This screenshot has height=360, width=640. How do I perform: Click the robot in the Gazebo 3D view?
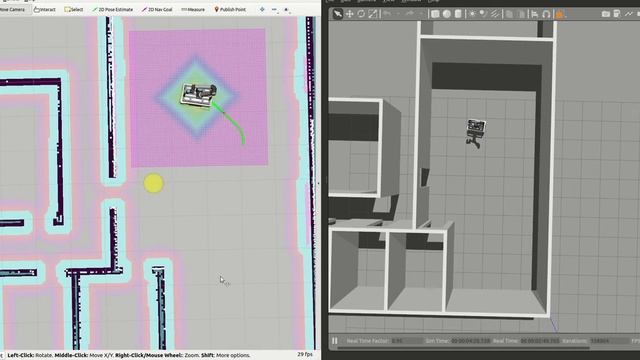coord(476,133)
